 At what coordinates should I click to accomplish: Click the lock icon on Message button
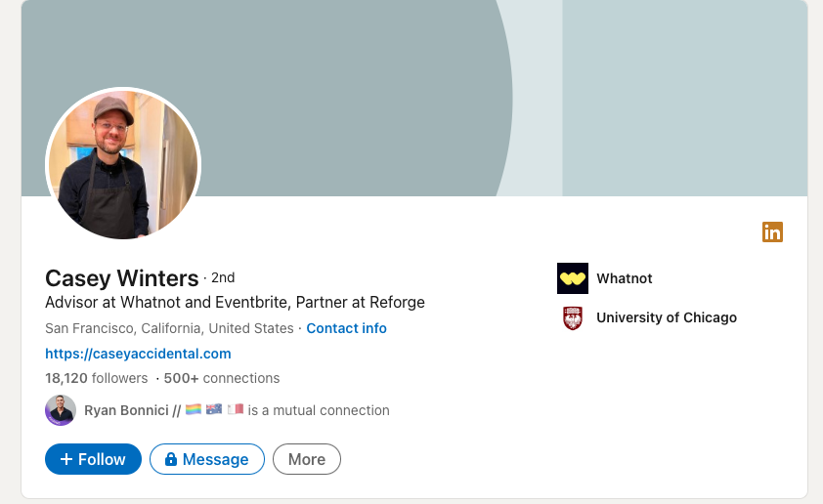click(171, 459)
